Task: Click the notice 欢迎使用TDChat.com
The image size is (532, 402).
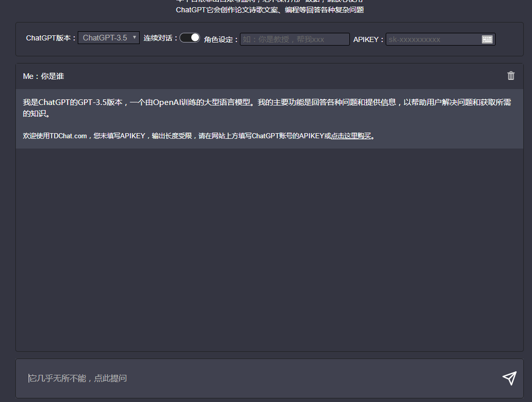Action: coord(199,136)
